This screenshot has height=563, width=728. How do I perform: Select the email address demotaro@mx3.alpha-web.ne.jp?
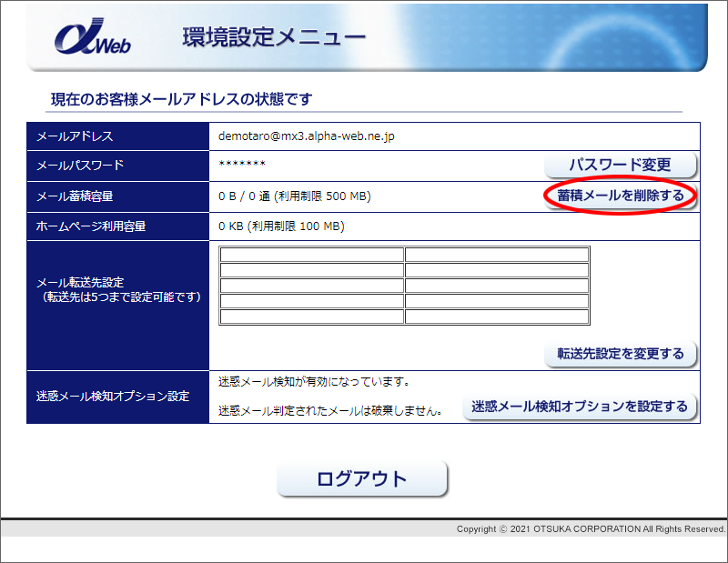click(307, 136)
